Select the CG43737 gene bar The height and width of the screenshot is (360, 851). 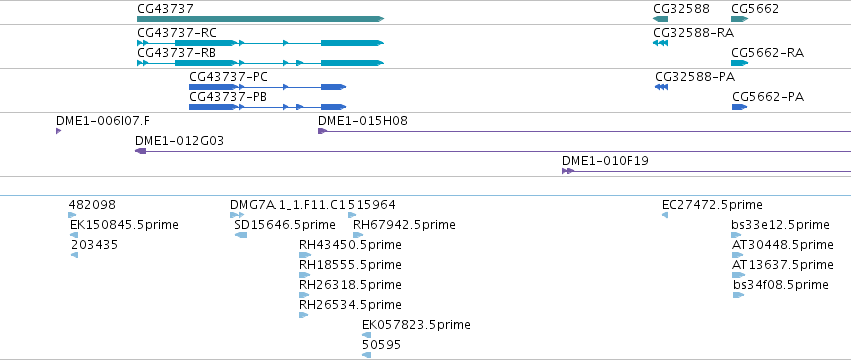261,19
